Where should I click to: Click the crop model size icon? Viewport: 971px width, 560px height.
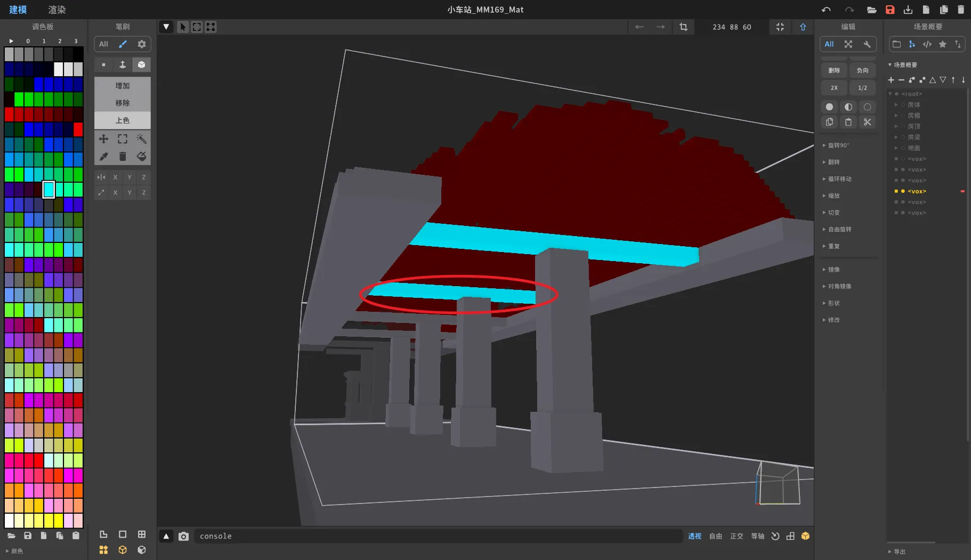683,27
